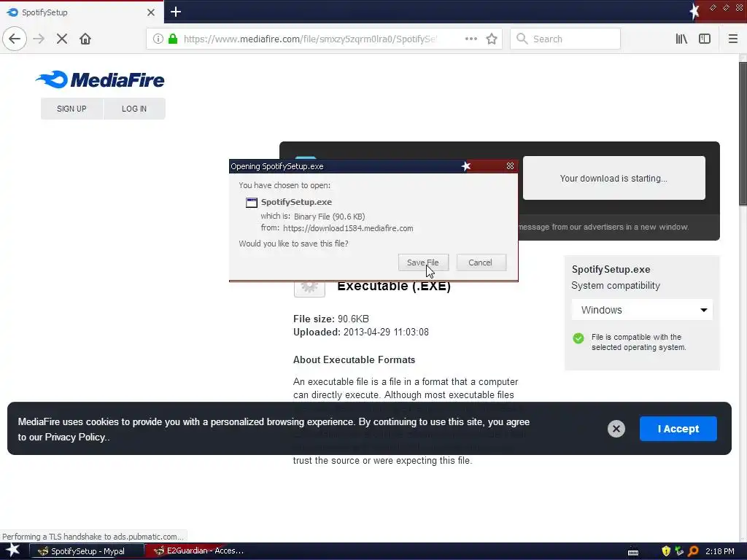Accept cookies with the I Accept button
The height and width of the screenshot is (560, 747).
(678, 429)
